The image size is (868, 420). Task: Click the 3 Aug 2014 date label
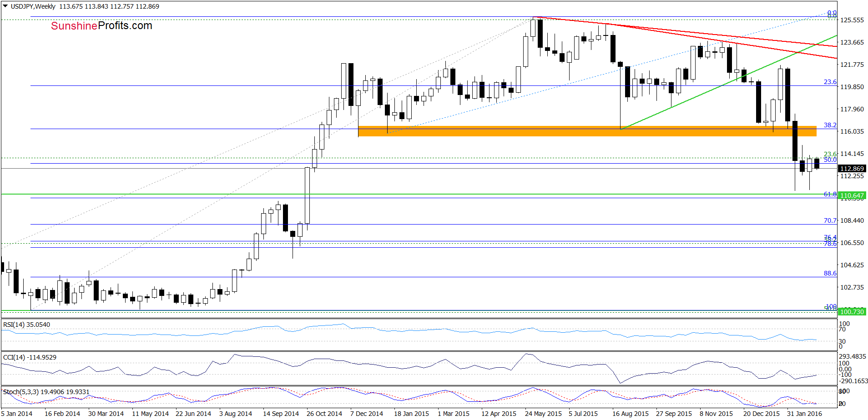tap(236, 414)
